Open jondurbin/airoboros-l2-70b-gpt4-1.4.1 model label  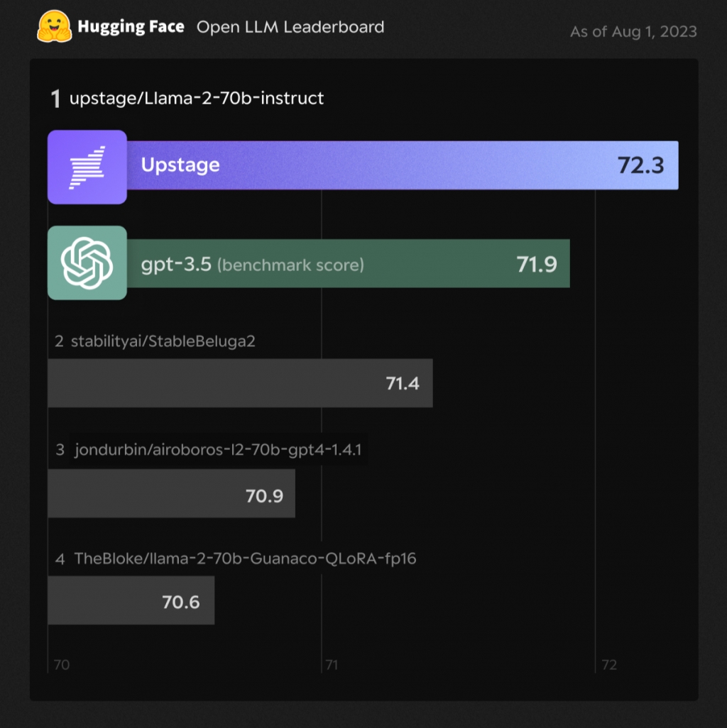(x=220, y=450)
